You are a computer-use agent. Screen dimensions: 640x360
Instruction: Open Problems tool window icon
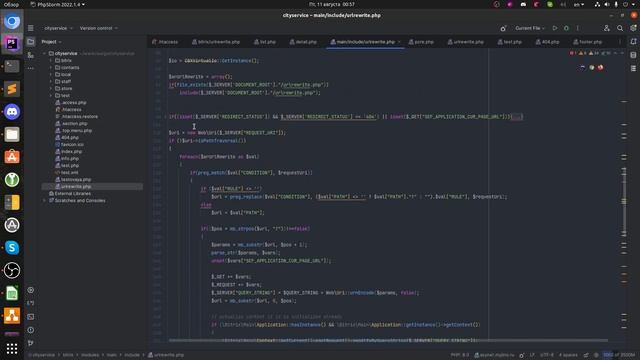point(31,330)
